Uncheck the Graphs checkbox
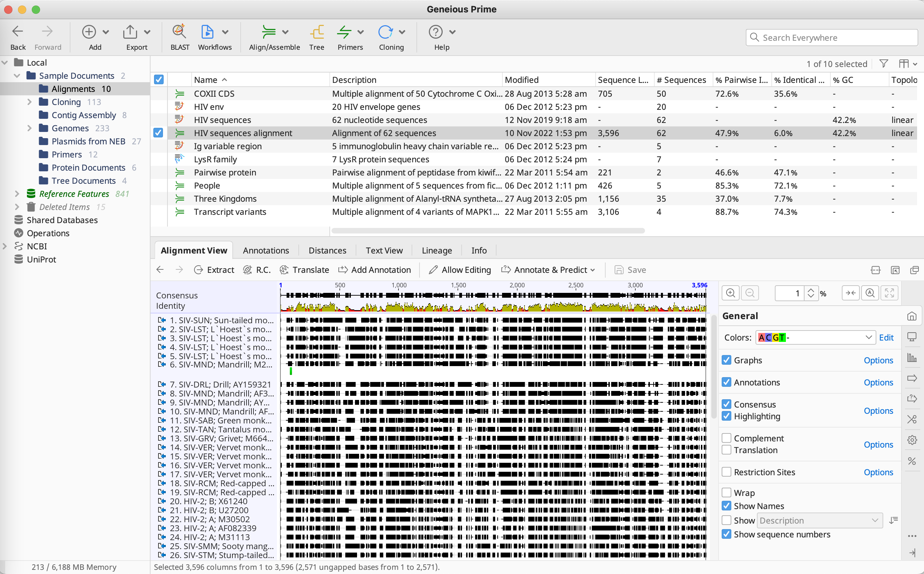924x574 pixels. 726,360
